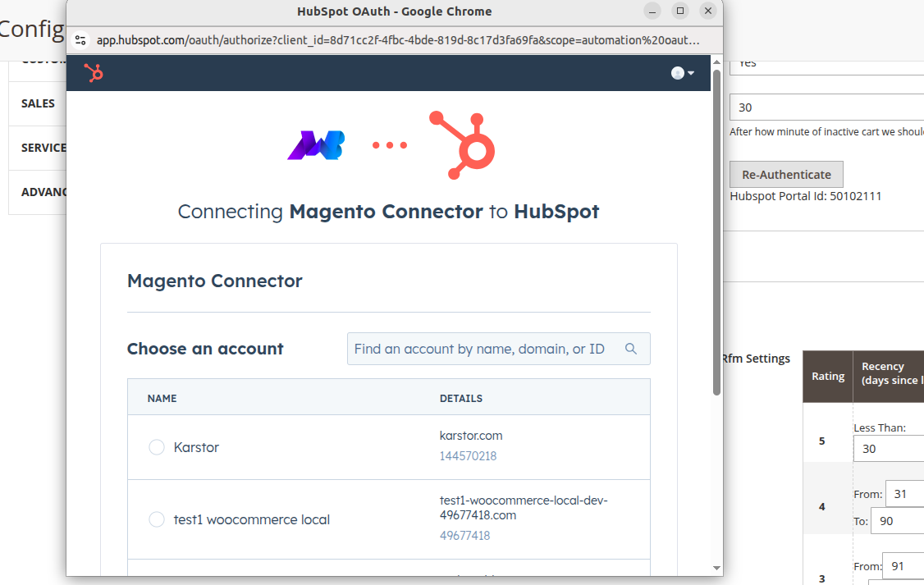Screen dimensions: 924x585
Task: Minimize the HubSpot OAuth window
Action: tap(652, 11)
